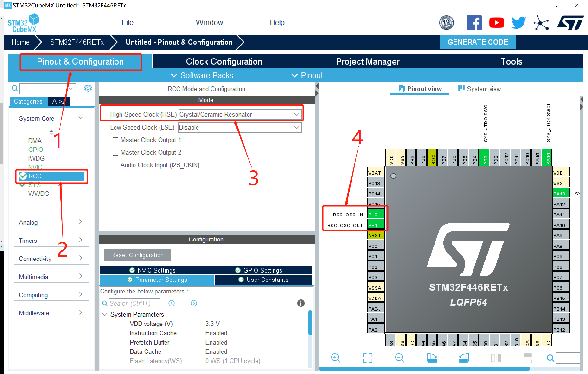Click the zoom out magnifier icon
588x374 pixels.
point(399,358)
